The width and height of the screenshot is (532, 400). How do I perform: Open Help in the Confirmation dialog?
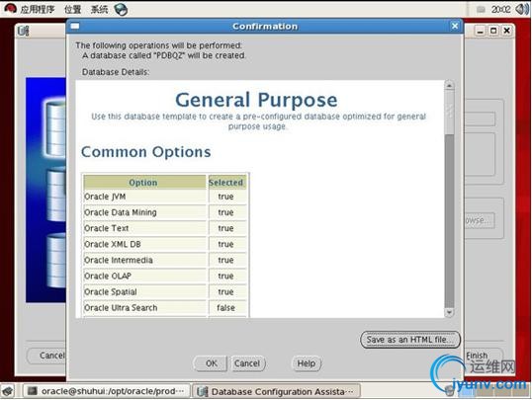pos(307,363)
